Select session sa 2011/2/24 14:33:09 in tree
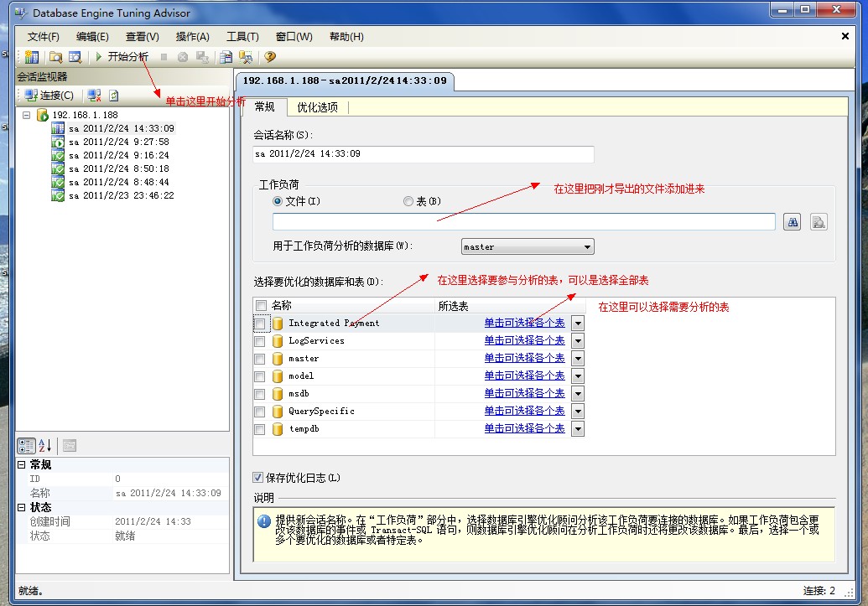The image size is (868, 606). click(x=122, y=128)
